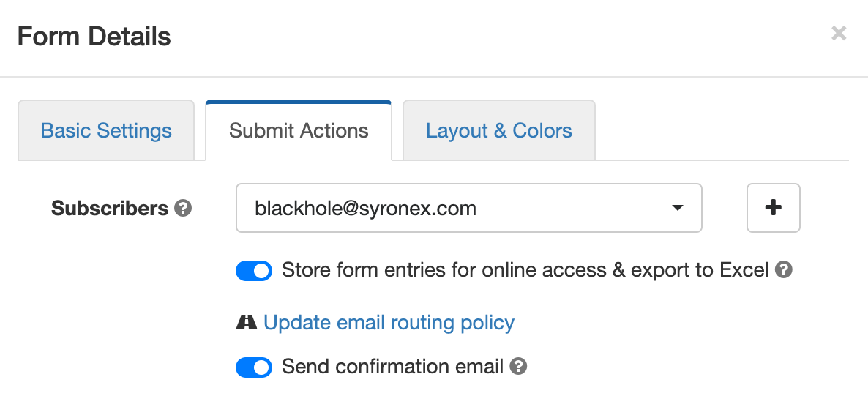
Task: Click the help icon next to Subscribers
Action: click(183, 209)
